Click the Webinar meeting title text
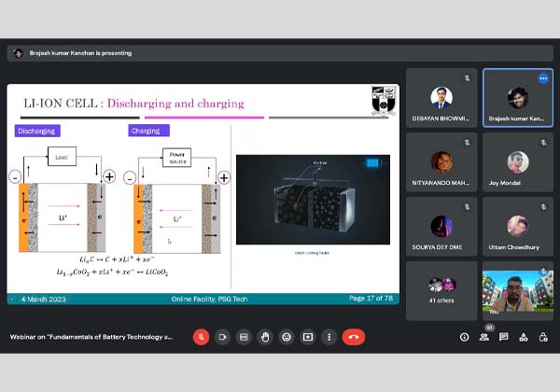The image size is (560, 392). pyautogui.click(x=91, y=336)
